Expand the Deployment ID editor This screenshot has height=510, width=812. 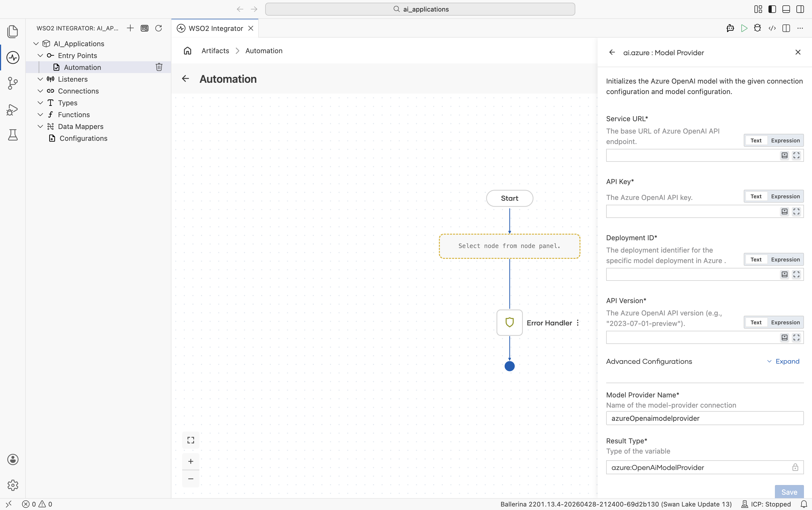(x=796, y=274)
